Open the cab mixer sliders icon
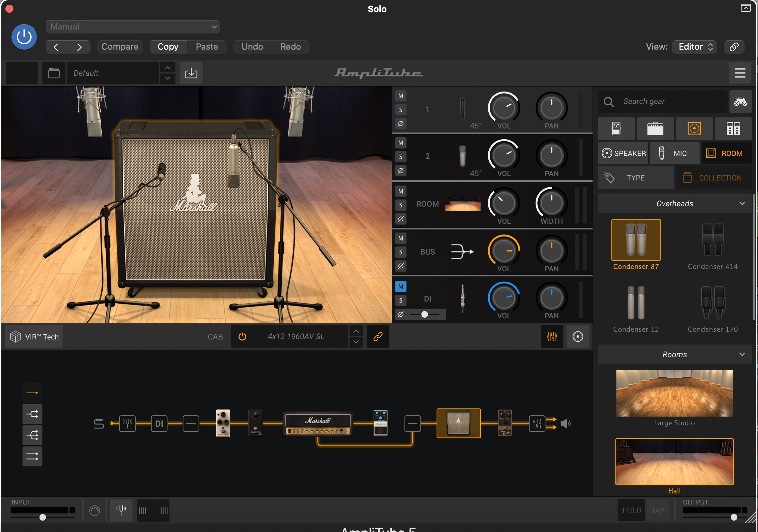The width and height of the screenshot is (758, 532). (x=552, y=336)
